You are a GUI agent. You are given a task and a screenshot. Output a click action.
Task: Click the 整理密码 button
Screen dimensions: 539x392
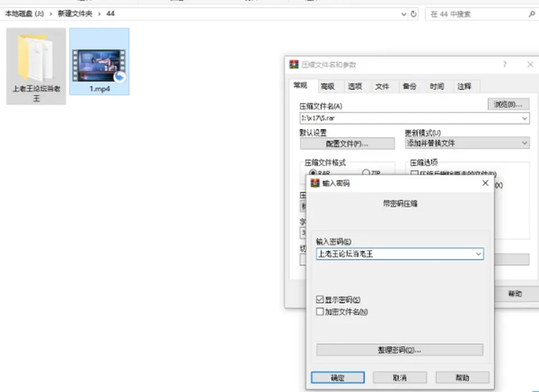click(399, 350)
